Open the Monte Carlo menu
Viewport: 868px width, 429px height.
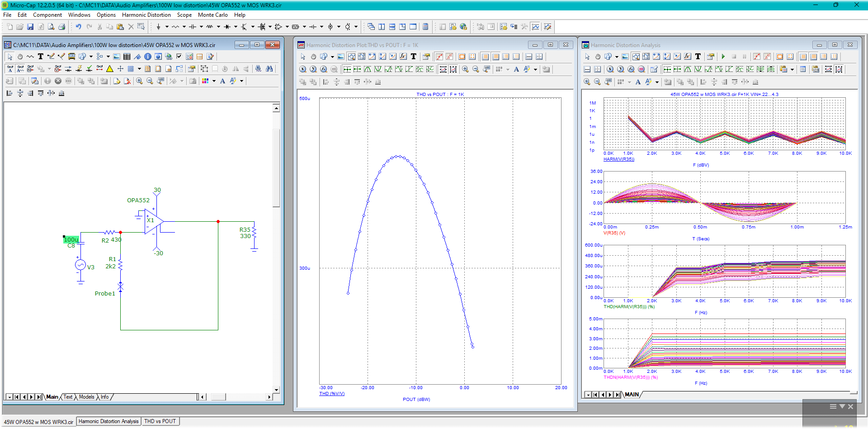[x=213, y=15]
